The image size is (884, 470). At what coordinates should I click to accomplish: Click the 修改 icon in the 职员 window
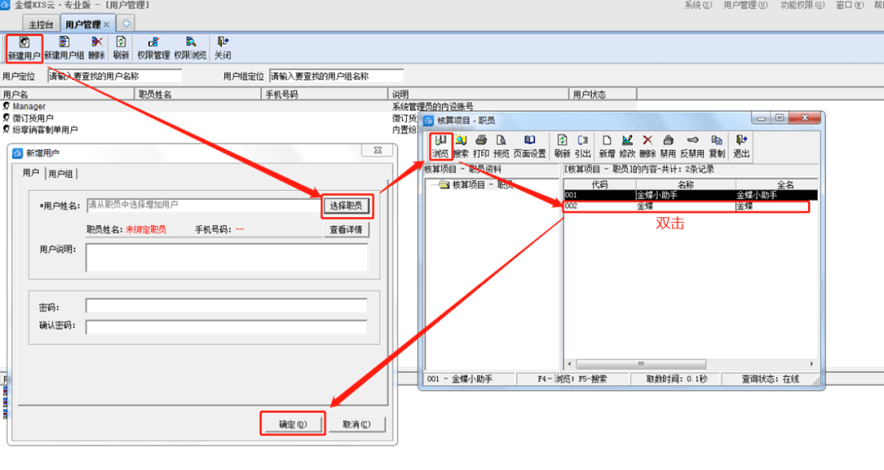point(627,147)
